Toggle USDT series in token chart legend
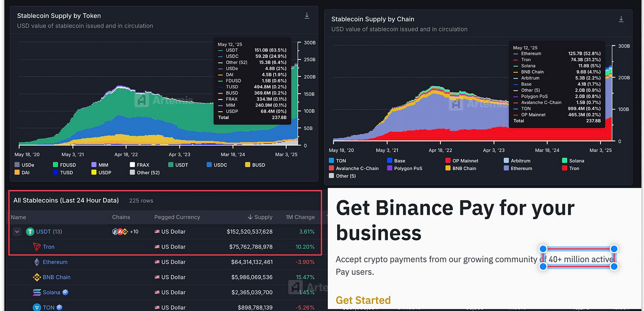 pos(178,165)
